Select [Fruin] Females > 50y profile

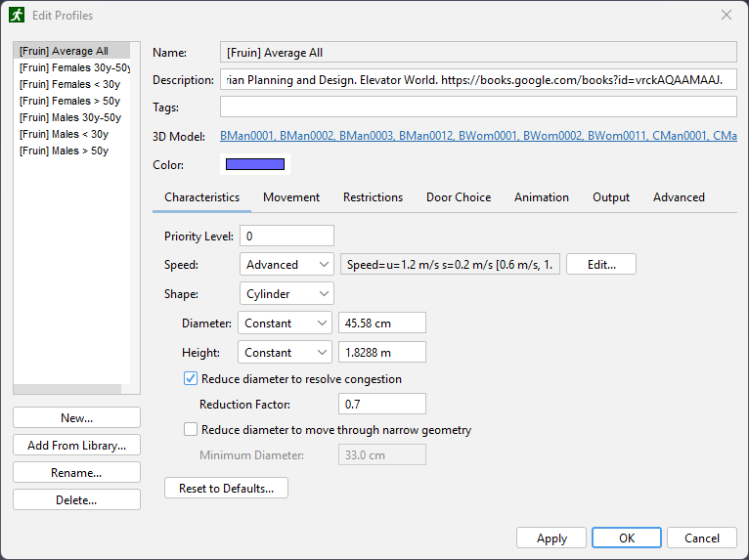pyautogui.click(x=69, y=101)
